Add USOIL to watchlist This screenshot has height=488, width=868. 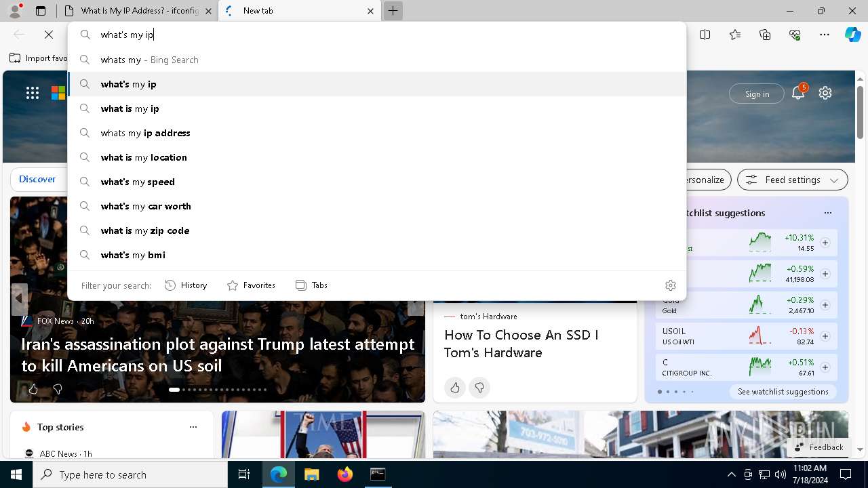(x=825, y=336)
